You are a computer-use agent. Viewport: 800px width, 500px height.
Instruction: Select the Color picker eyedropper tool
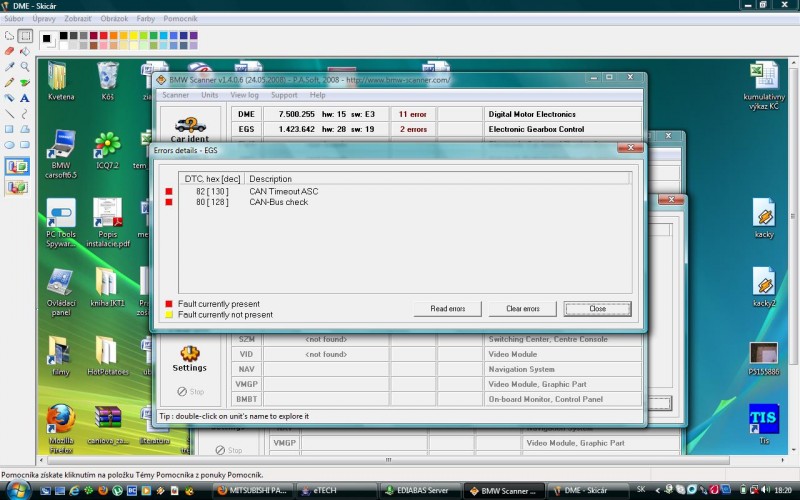tap(9, 66)
